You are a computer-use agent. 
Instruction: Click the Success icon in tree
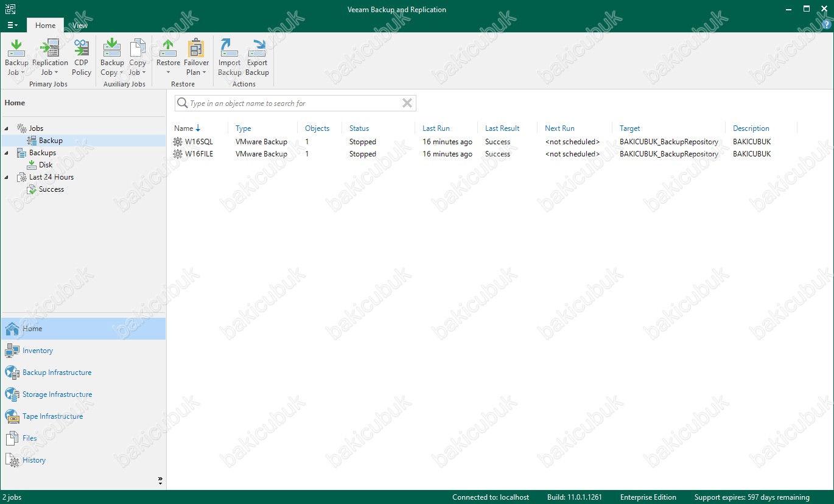click(32, 189)
